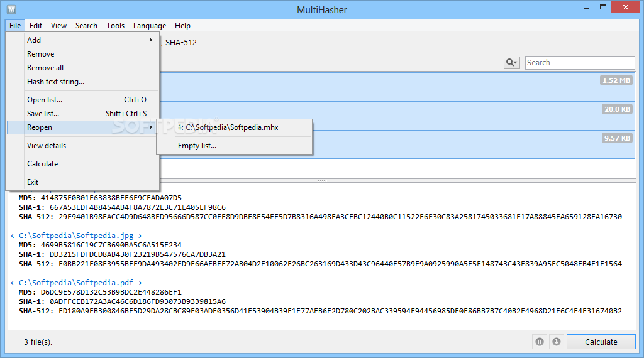
Task: Click the MD5 hash 4699B5816C19C7CB690BA5C6A515E234
Action: point(111,245)
